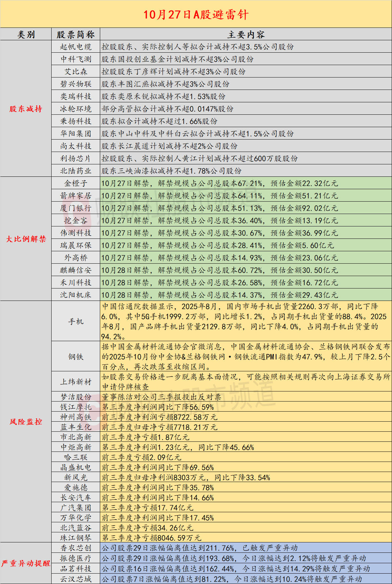392x584 pixels.
Task: Select the "股票简称" column header
Action: click(76, 35)
